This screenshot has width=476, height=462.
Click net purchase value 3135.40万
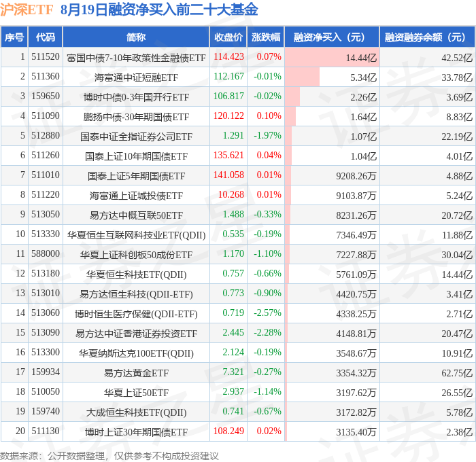[x=356, y=432]
